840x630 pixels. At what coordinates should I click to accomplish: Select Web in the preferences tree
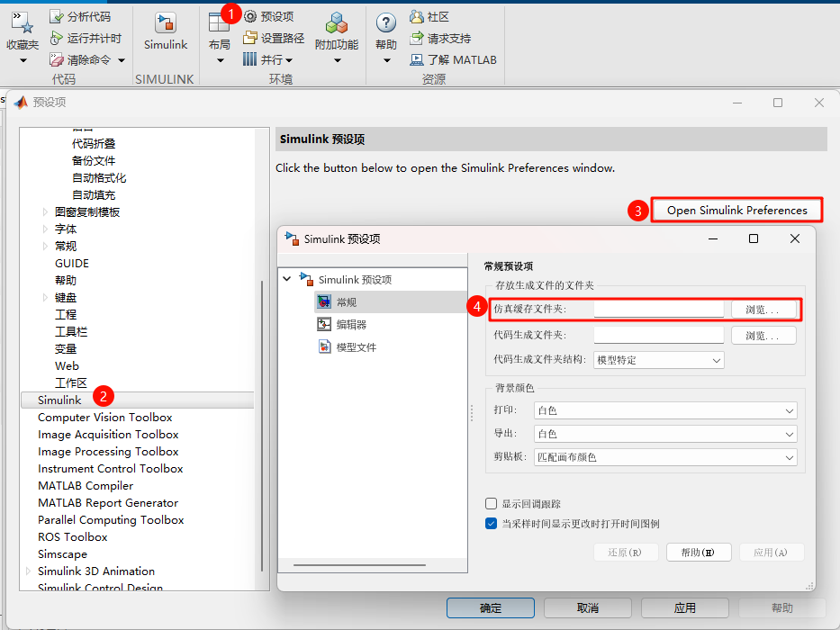pos(67,366)
